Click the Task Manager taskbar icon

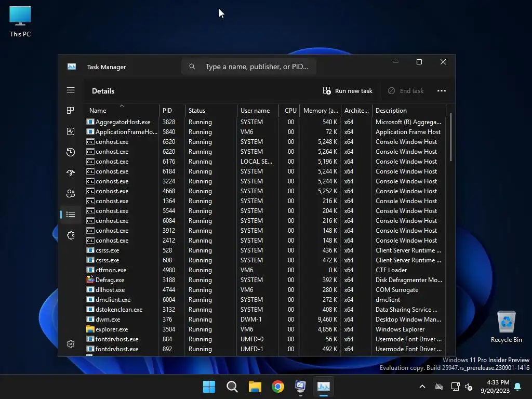[323, 387]
